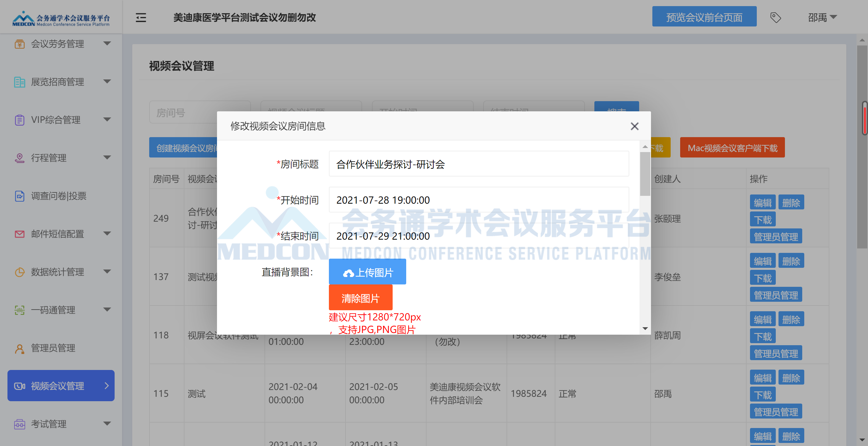Click the 行程管理 location icon
Viewport: 868px width, 446px height.
coord(20,158)
